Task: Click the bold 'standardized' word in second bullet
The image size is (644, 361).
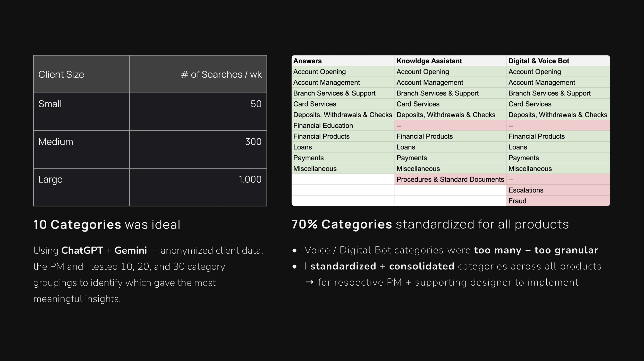Action: [343, 266]
